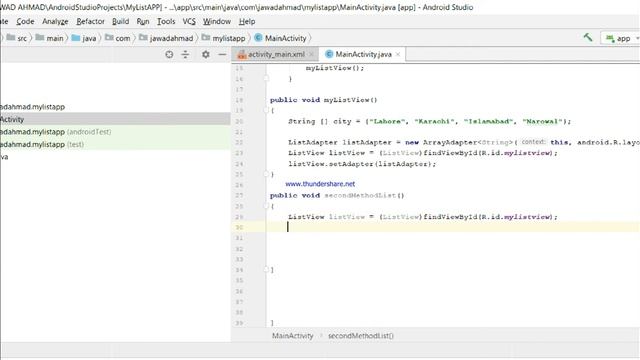Screen dimensions: 640x360
Task: Select the highlighted Activity tree row
Action: click(x=115, y=119)
